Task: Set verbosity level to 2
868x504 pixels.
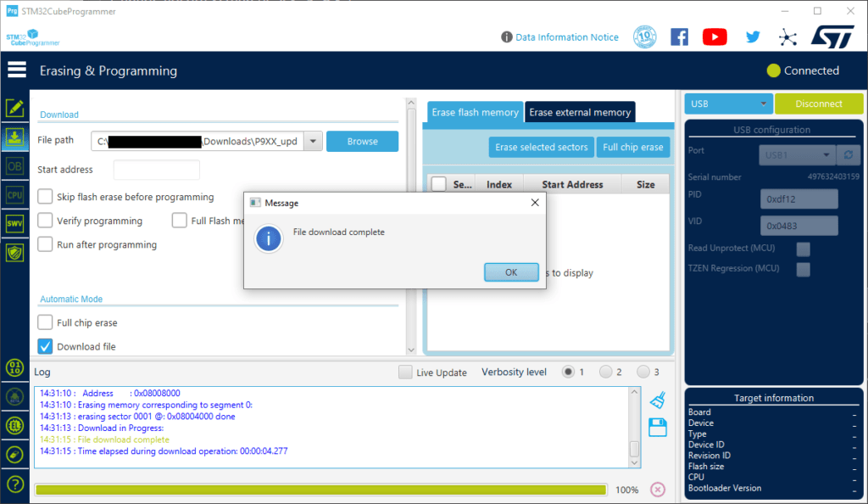Action: coord(605,372)
